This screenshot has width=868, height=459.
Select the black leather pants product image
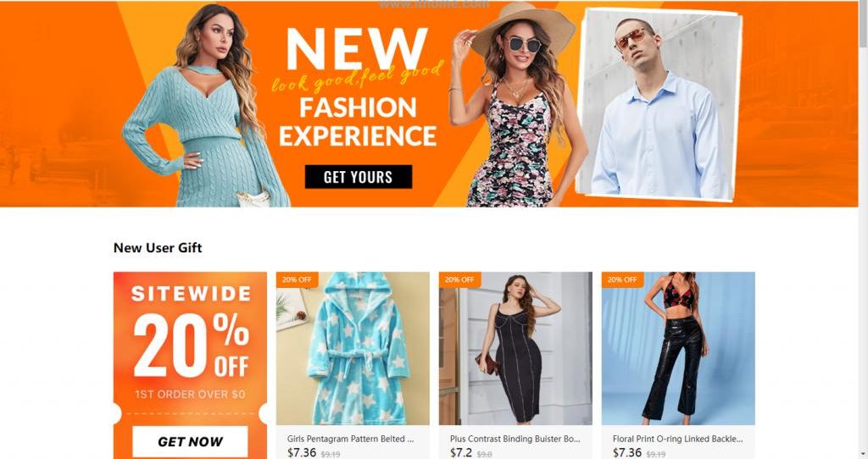[x=678, y=348]
